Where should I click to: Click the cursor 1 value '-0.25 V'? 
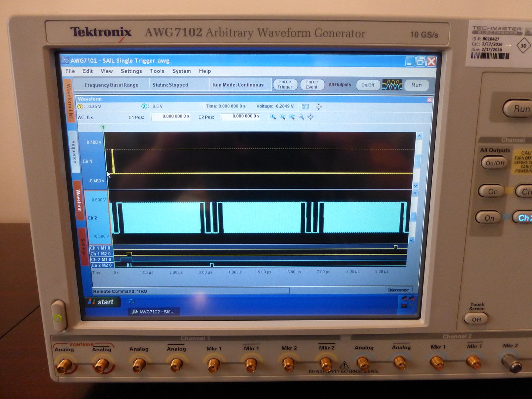(94, 107)
